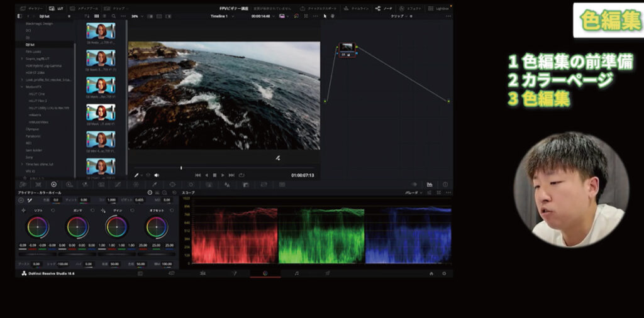Toggle the LUT browser panel button

(55, 8)
